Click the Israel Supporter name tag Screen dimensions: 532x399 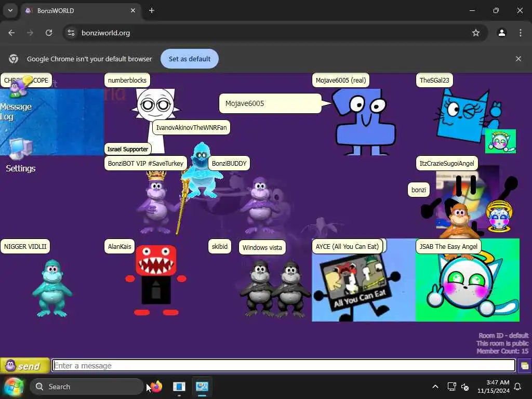coord(128,149)
